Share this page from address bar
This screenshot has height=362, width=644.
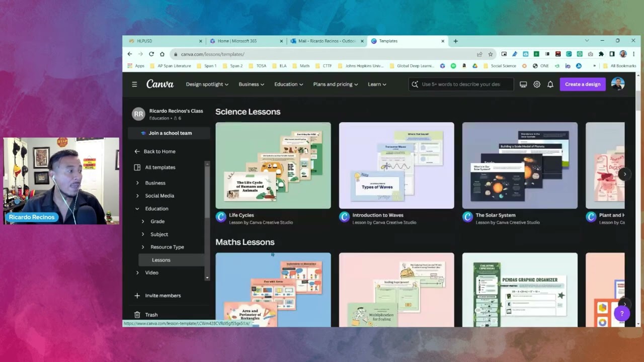[479, 54]
